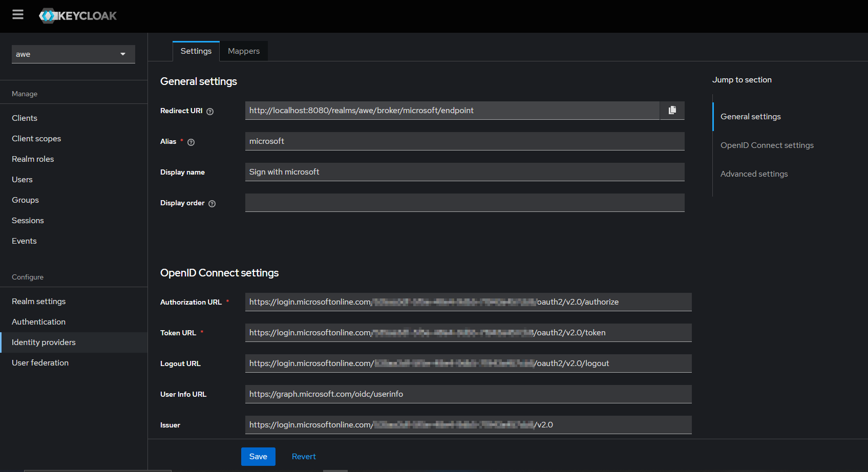
Task: Open Realm settings in the sidebar
Action: [x=74, y=302]
